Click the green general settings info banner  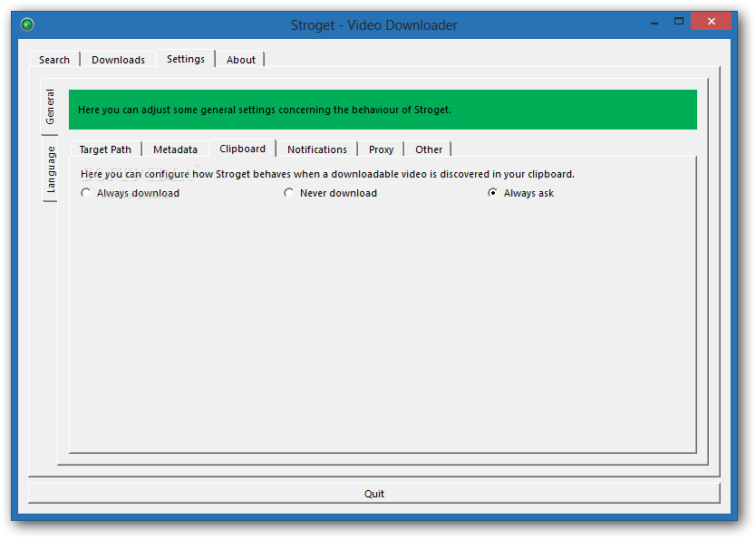pos(383,110)
